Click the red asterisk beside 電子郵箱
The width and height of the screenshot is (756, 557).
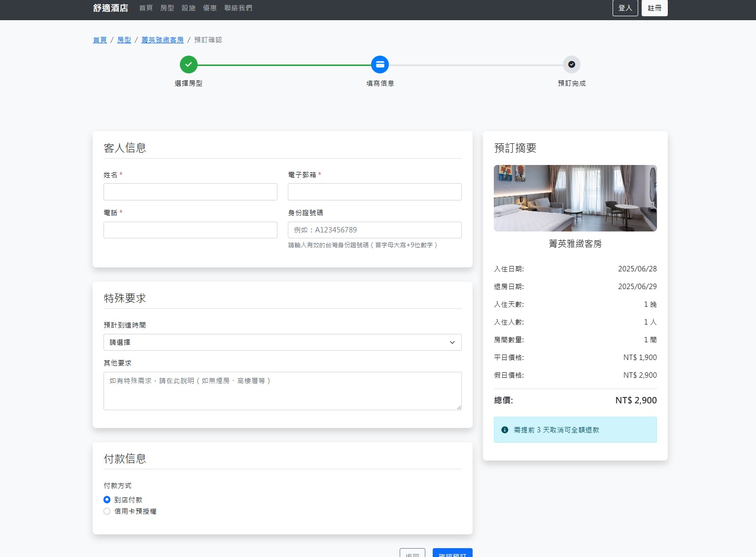pos(320,174)
